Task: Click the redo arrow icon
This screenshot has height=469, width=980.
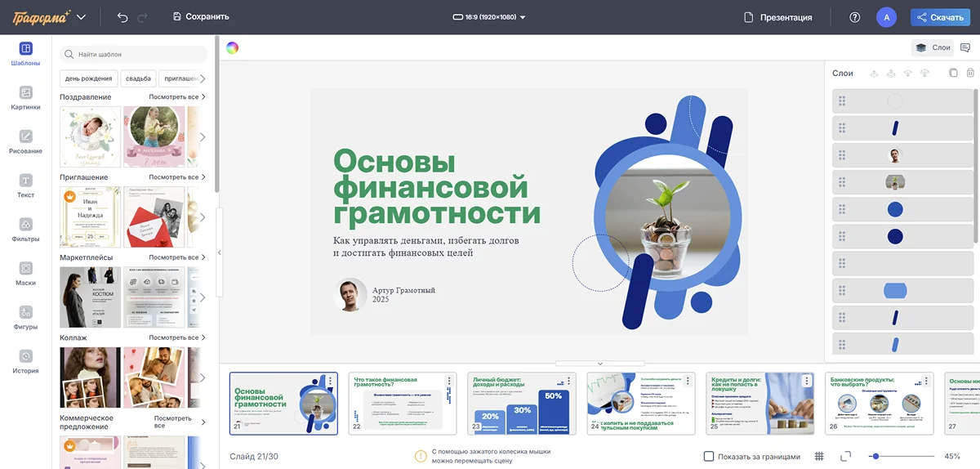Action: click(143, 17)
